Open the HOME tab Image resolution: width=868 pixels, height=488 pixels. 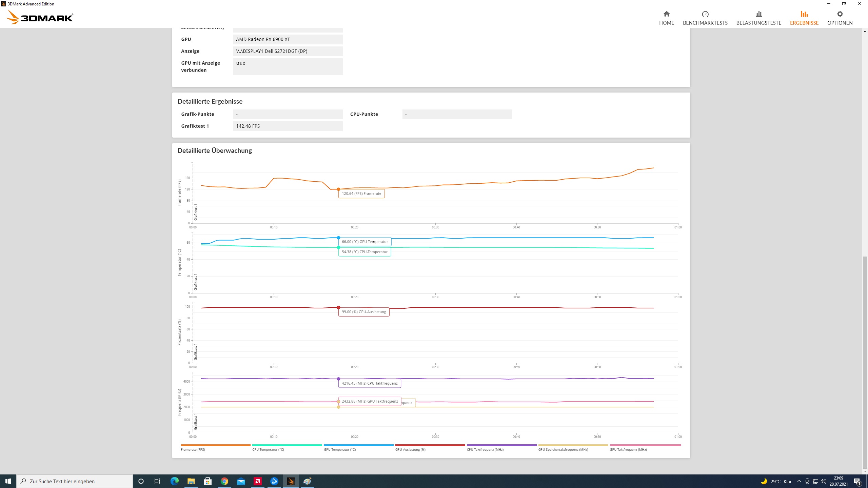pyautogui.click(x=666, y=18)
